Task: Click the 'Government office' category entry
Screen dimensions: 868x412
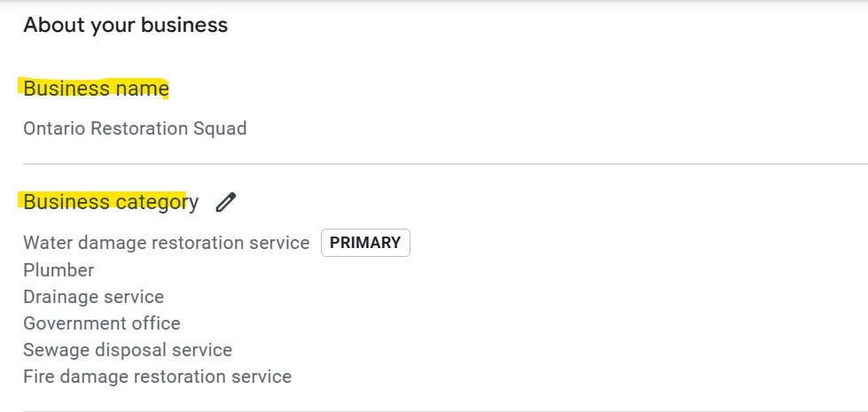Action: click(102, 323)
